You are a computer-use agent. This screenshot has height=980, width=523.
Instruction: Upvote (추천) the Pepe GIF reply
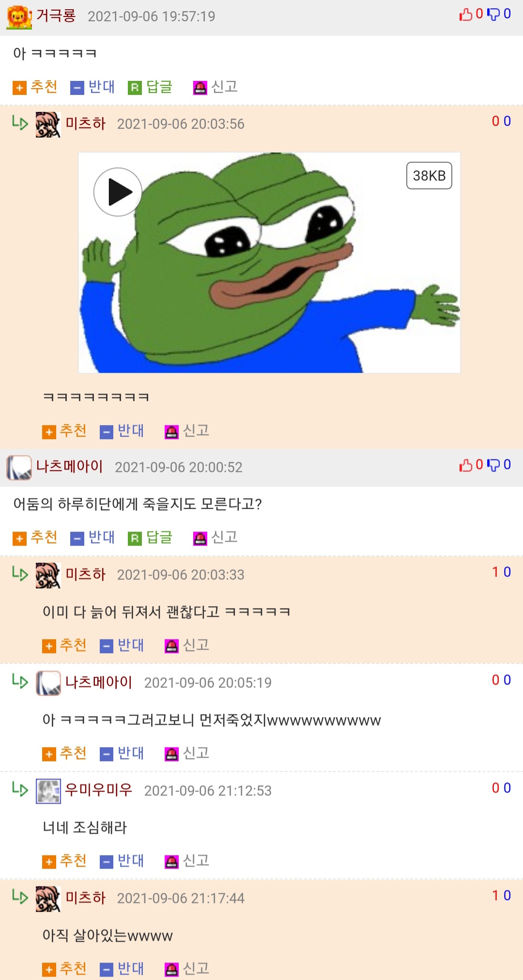pos(64,431)
